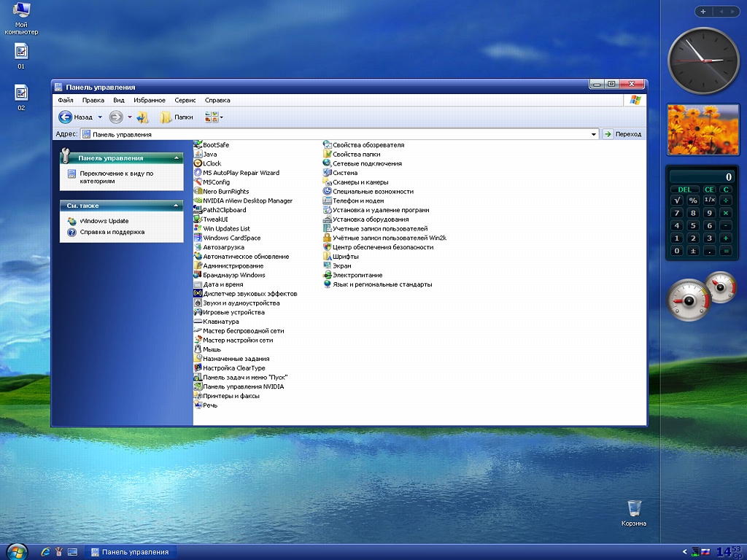Open Windows CardSpace icon
747x560 pixels.
pyautogui.click(x=198, y=238)
